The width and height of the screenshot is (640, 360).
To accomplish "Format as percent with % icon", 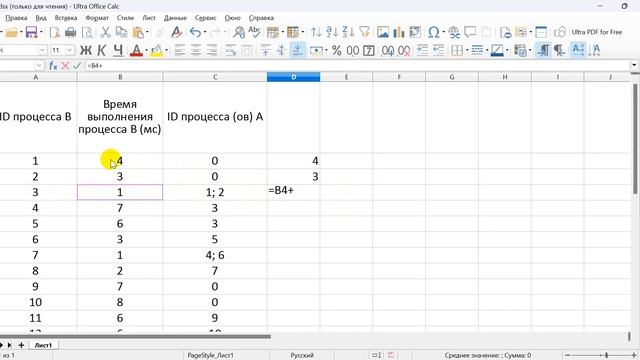I will tap(336, 50).
